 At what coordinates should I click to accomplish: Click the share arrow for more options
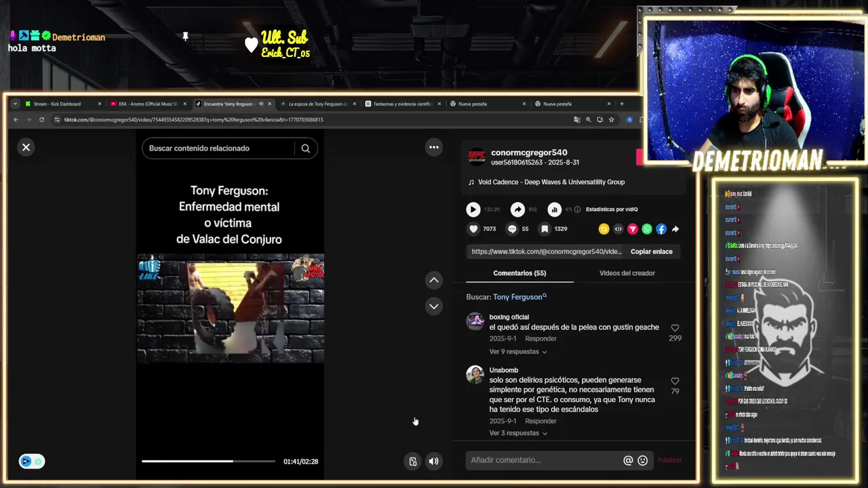click(675, 229)
